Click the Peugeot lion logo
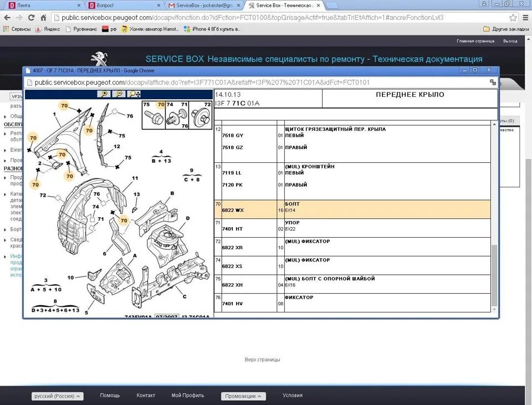Image resolution: width=532 pixels, height=405 pixels. [99, 58]
